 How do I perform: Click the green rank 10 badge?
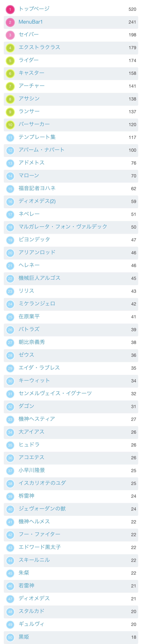(x=10, y=125)
